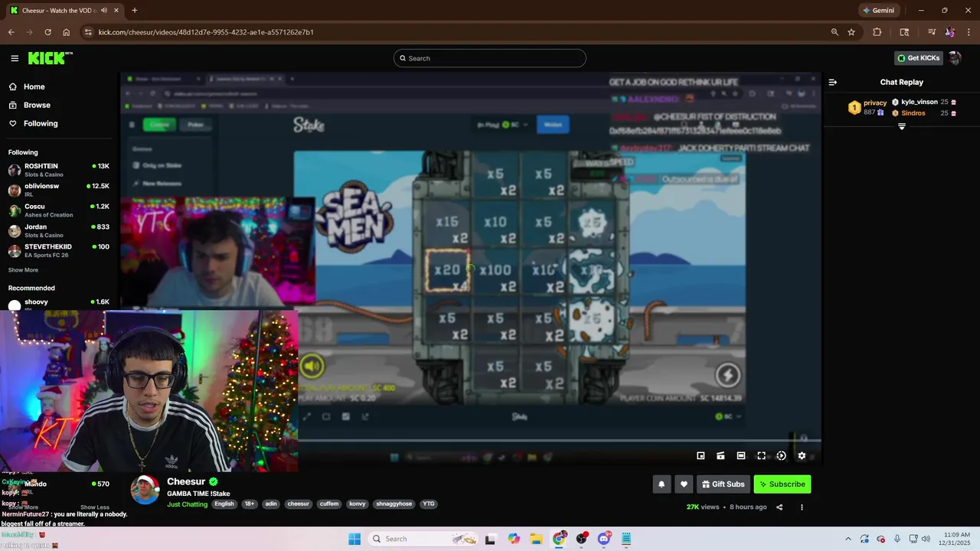Select the 18+ tag
The height and width of the screenshot is (551, 980).
(x=250, y=504)
